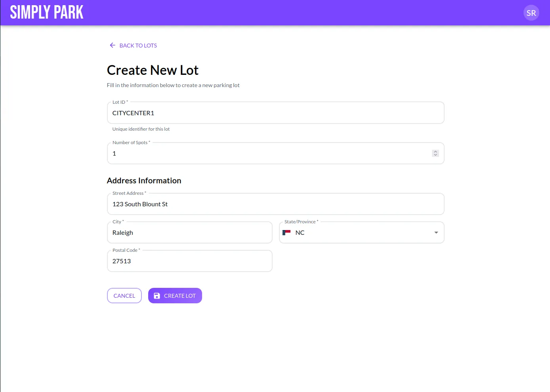Click the Street Address input field
550x392 pixels.
276,204
